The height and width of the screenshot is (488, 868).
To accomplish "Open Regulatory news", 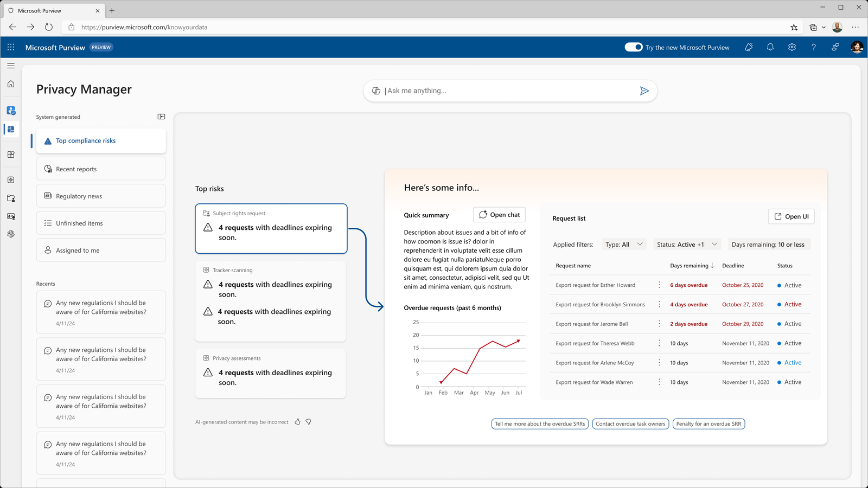I will [x=101, y=196].
